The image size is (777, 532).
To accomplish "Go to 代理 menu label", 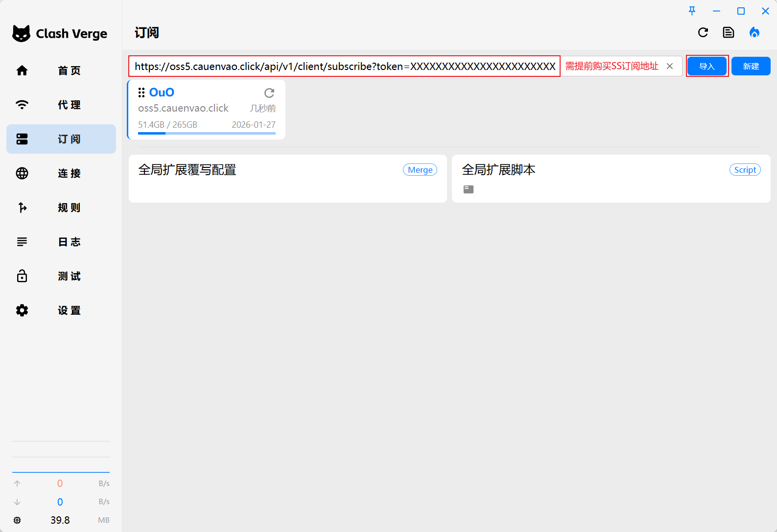I will tap(69, 105).
